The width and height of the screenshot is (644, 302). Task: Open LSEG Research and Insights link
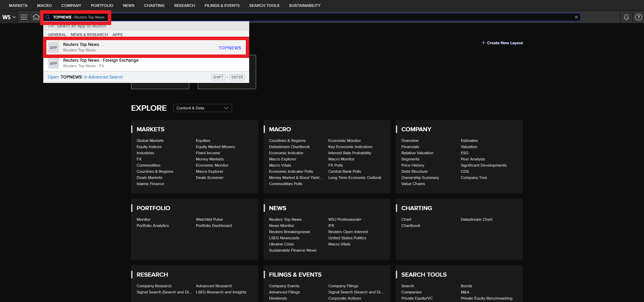point(221,292)
